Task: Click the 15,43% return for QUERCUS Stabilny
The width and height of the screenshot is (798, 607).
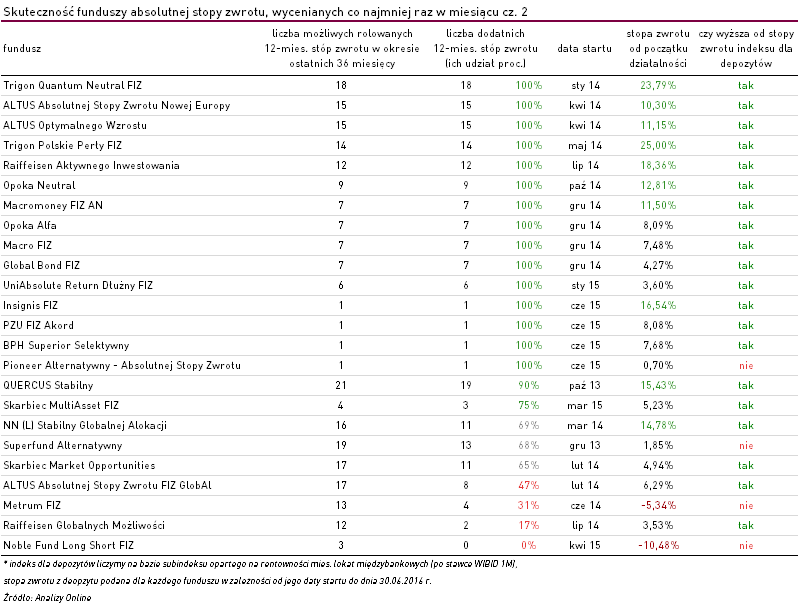Action: (x=658, y=385)
